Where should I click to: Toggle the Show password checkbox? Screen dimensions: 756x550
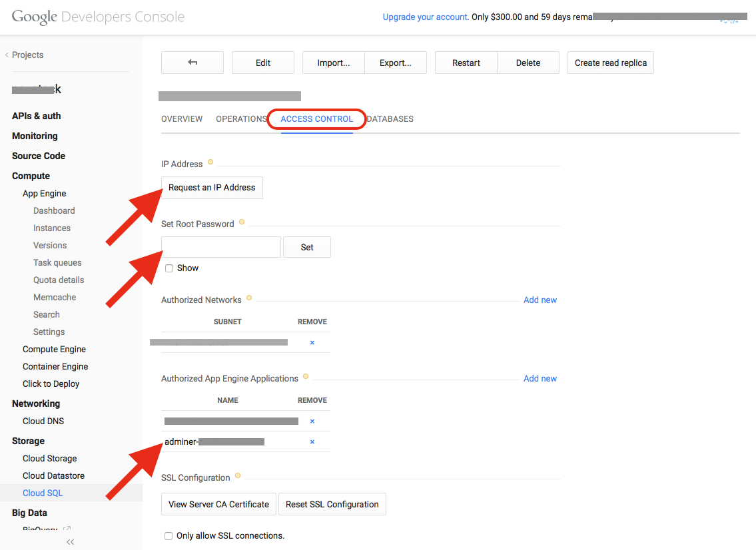click(x=169, y=268)
